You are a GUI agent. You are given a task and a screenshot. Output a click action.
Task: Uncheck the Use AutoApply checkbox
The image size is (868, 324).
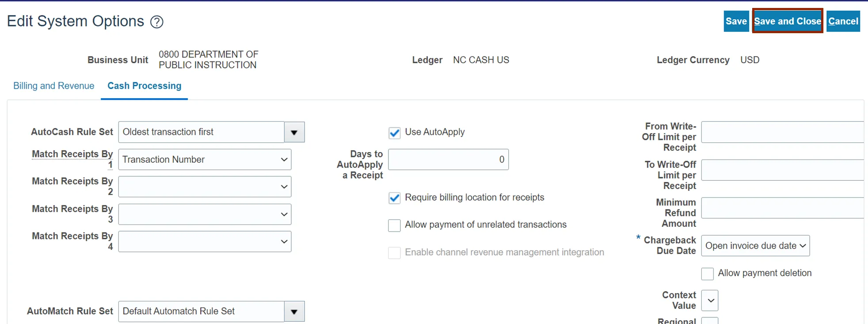click(x=394, y=133)
